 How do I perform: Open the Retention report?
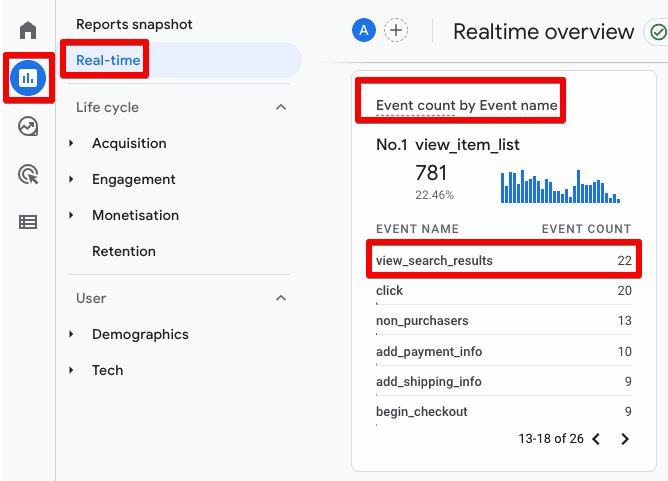point(124,251)
